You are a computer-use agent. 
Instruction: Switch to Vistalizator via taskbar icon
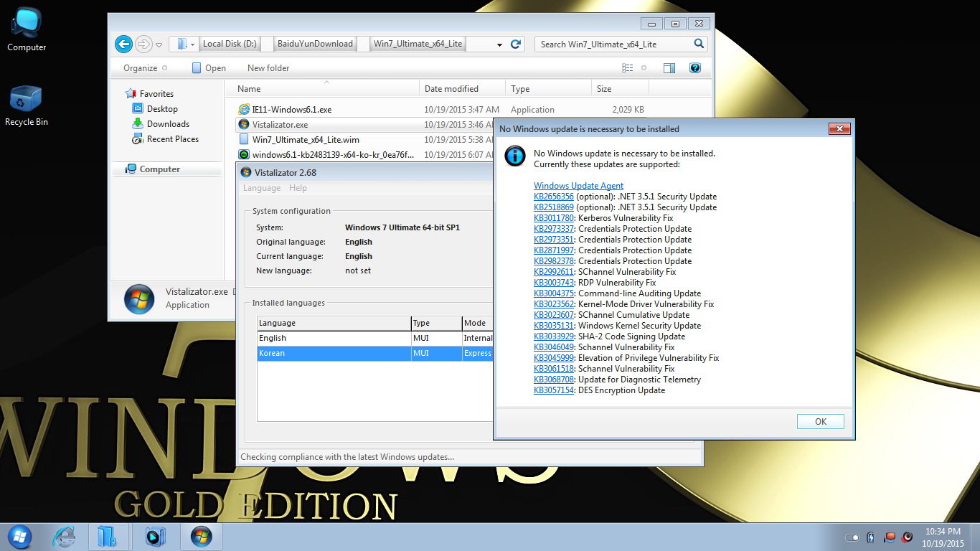(x=202, y=536)
